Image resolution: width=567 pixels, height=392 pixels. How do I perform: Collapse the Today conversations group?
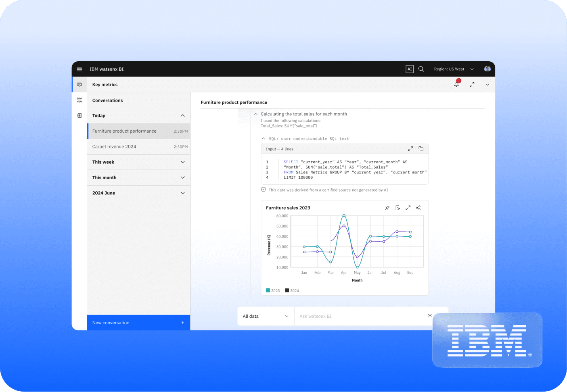tap(183, 116)
